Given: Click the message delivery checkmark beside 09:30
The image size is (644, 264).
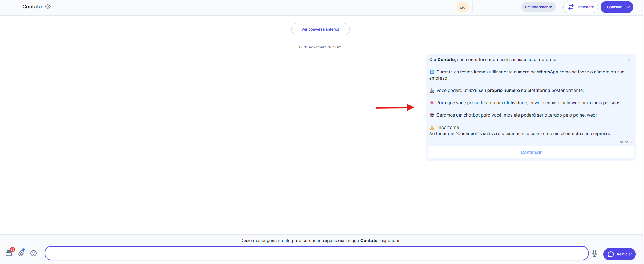Looking at the screenshot, I should [631, 142].
